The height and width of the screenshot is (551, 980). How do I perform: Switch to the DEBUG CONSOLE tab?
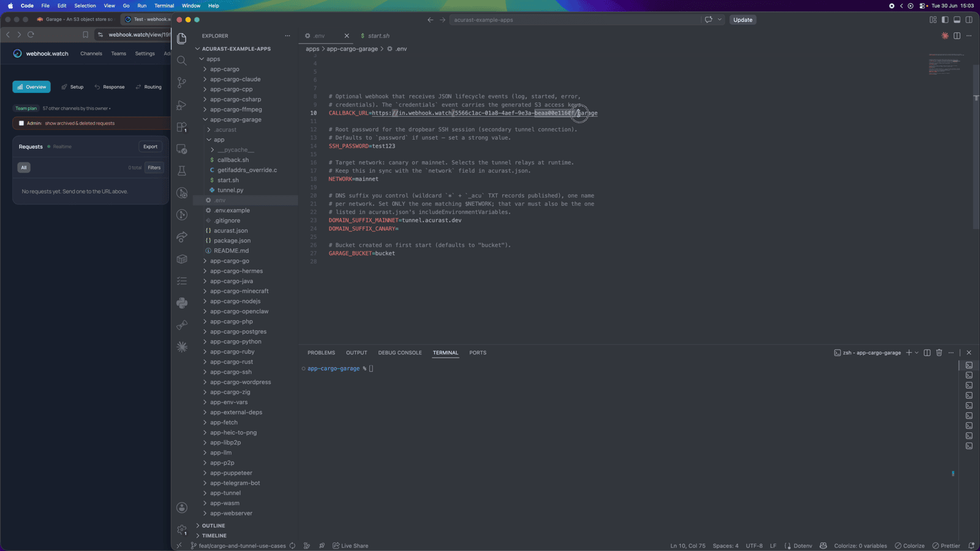point(400,353)
